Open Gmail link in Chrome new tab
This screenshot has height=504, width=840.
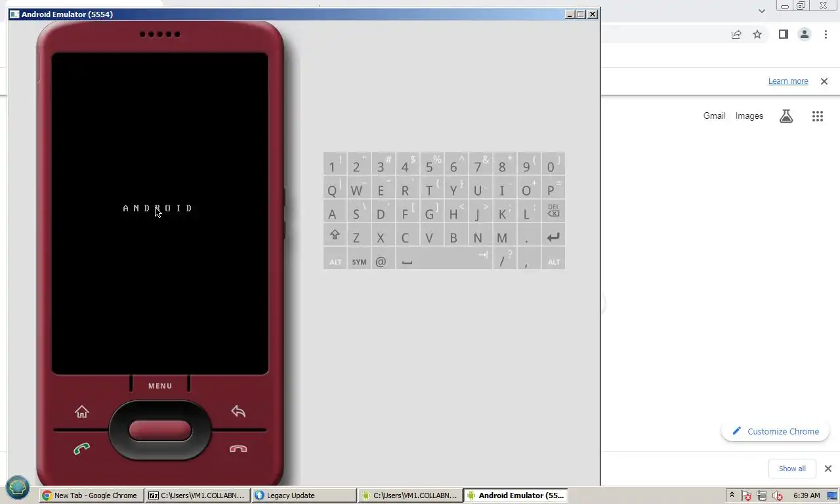point(714,116)
